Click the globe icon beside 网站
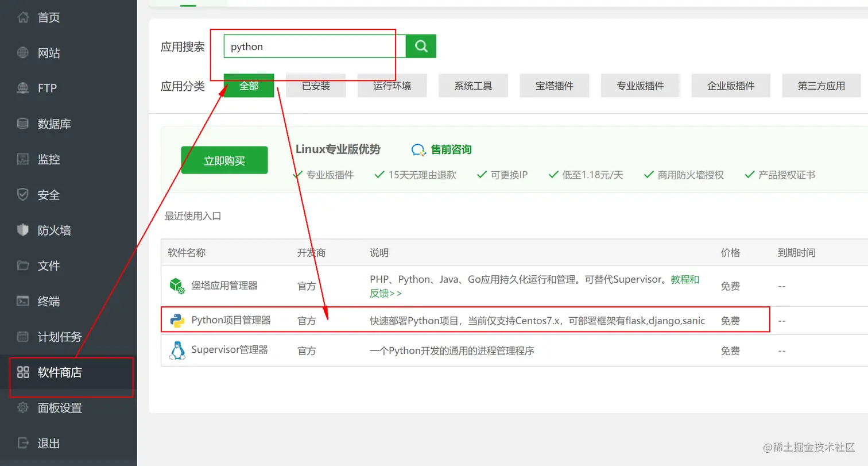The image size is (868, 466). click(23, 53)
